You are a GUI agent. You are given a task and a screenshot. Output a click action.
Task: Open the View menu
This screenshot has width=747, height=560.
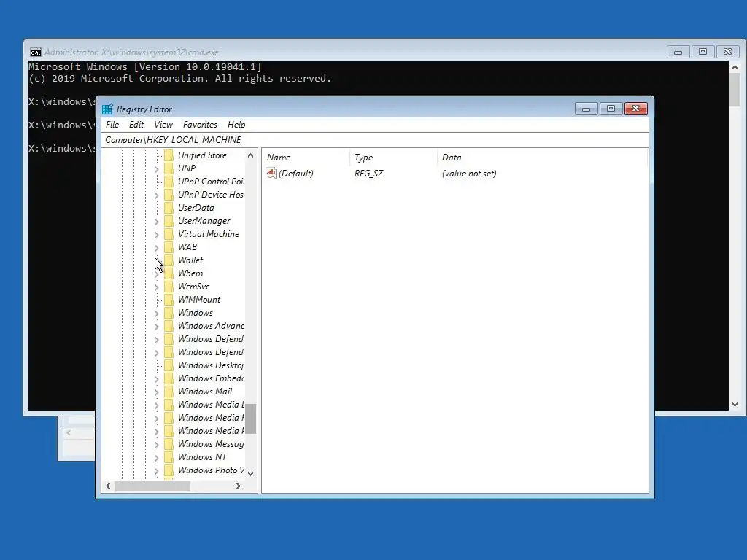[163, 125]
